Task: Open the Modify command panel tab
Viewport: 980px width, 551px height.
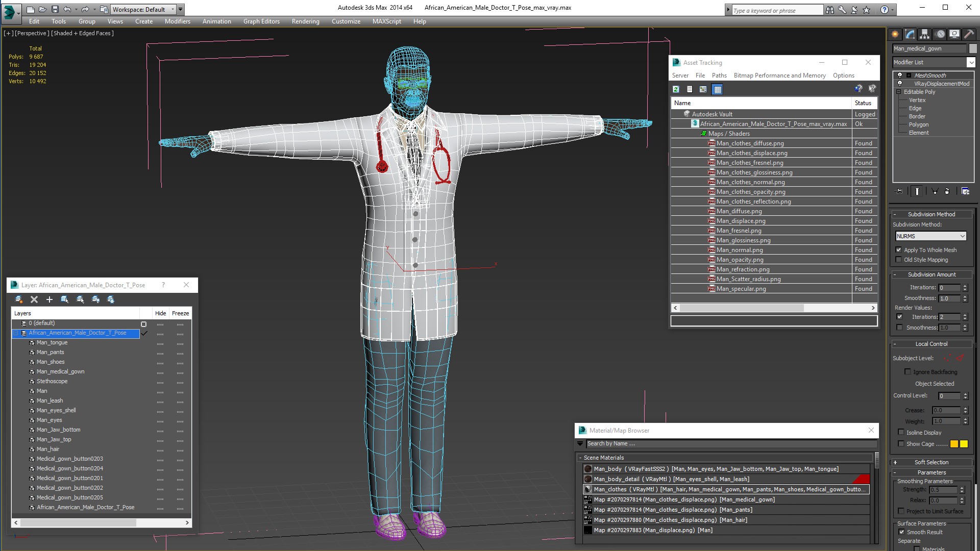Action: (x=910, y=34)
